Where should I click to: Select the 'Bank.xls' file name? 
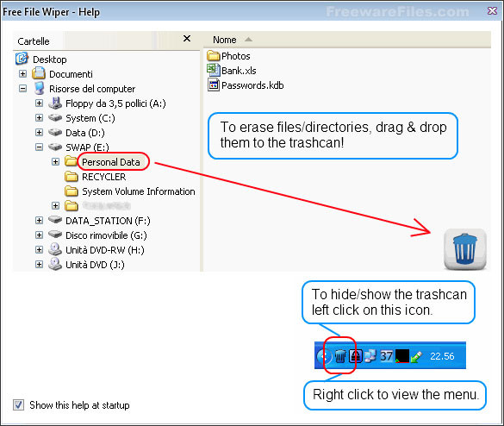pyautogui.click(x=239, y=71)
